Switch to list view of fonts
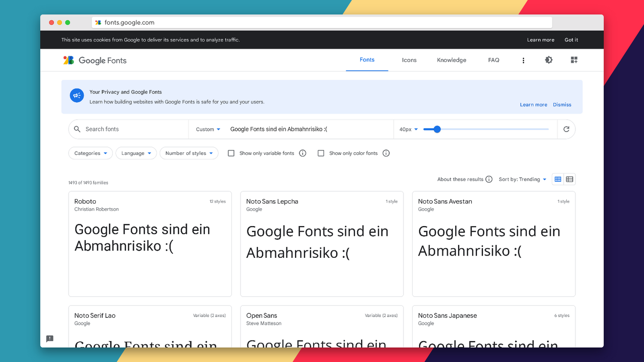This screenshot has width=644, height=362. (x=570, y=179)
